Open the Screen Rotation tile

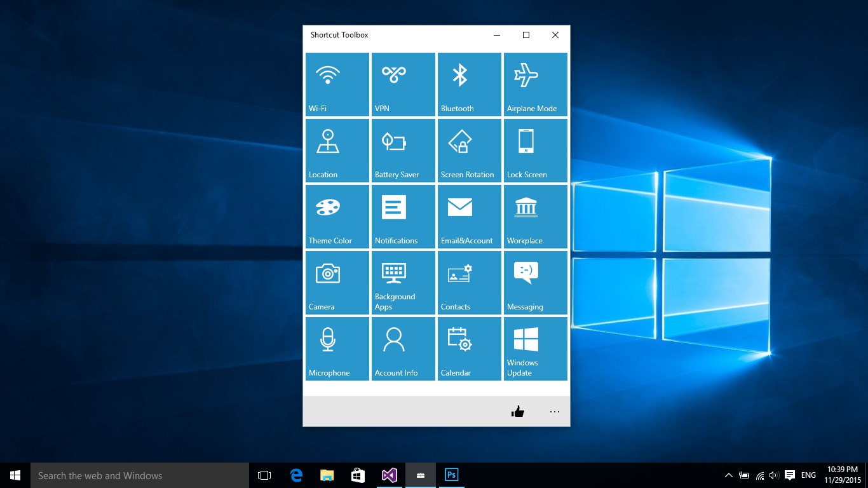point(470,151)
